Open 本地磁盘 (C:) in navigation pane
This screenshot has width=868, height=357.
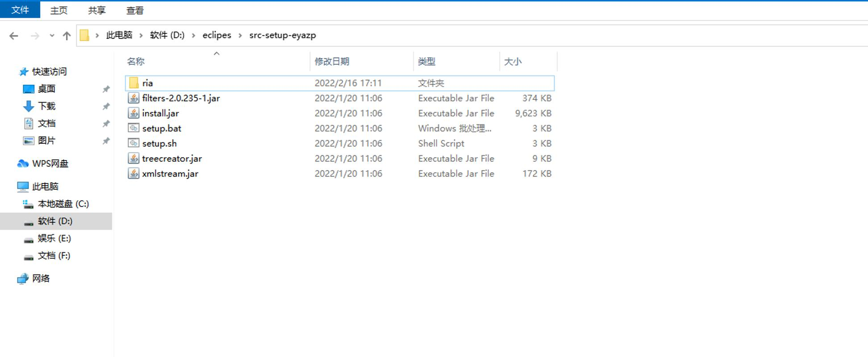click(x=63, y=204)
